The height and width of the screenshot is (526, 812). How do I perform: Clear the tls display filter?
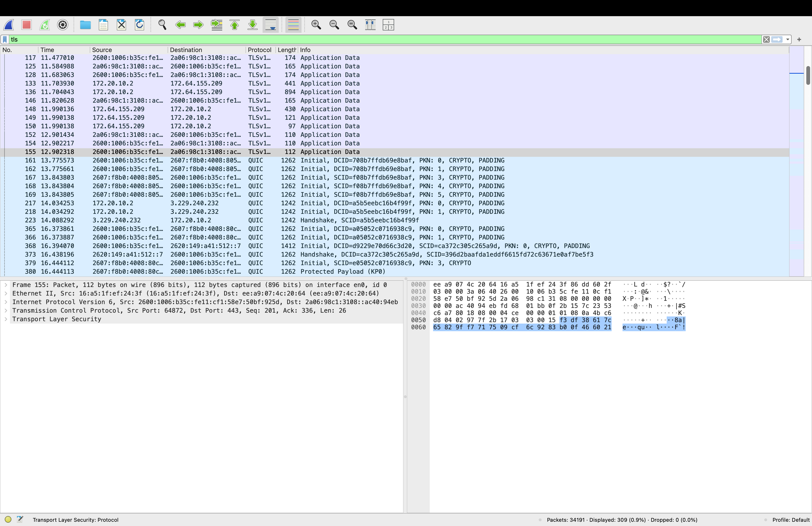[x=766, y=40]
